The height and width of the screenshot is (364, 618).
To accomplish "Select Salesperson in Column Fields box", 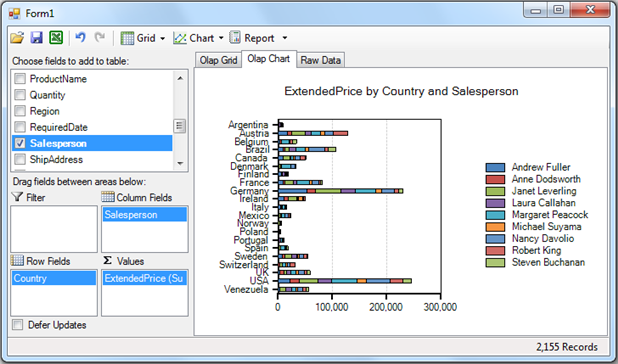I will coord(144,215).
